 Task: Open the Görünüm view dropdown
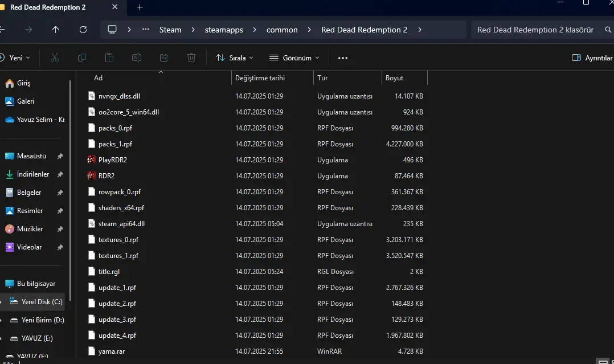[x=294, y=58]
